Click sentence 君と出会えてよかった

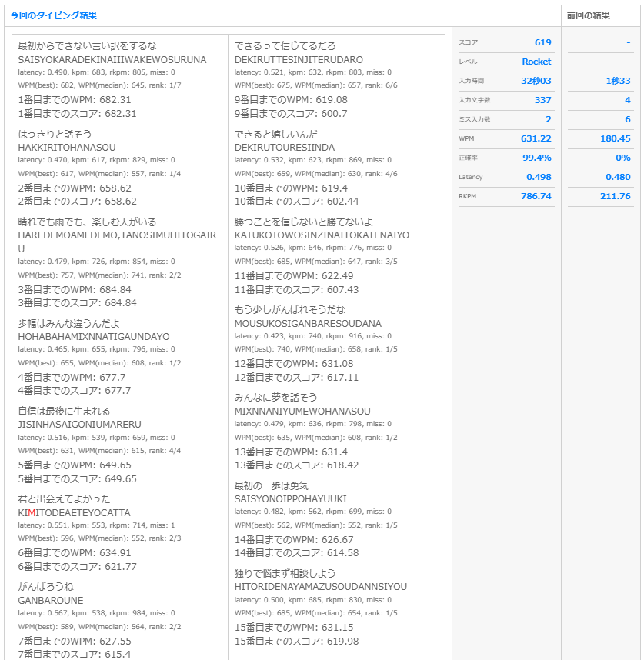pos(64,499)
